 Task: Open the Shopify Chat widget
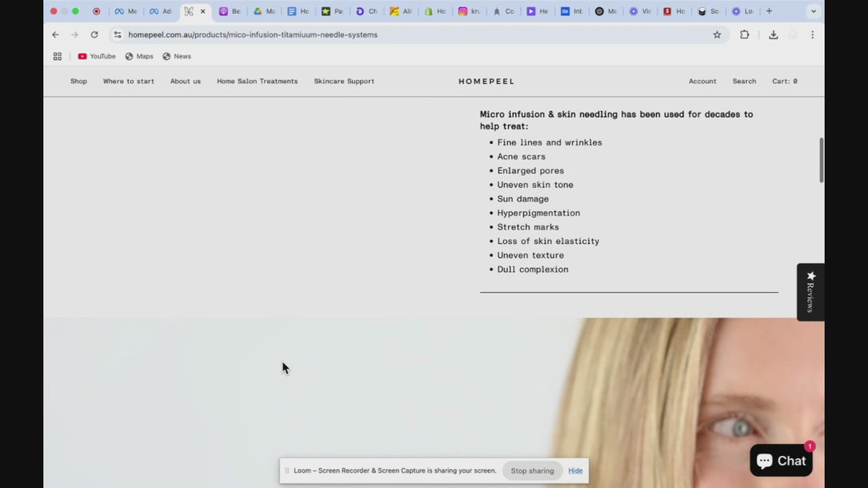(x=781, y=460)
